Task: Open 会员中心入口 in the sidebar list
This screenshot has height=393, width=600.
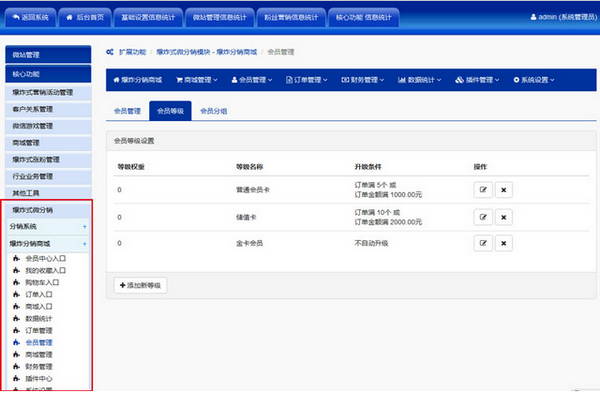Action: tap(46, 259)
